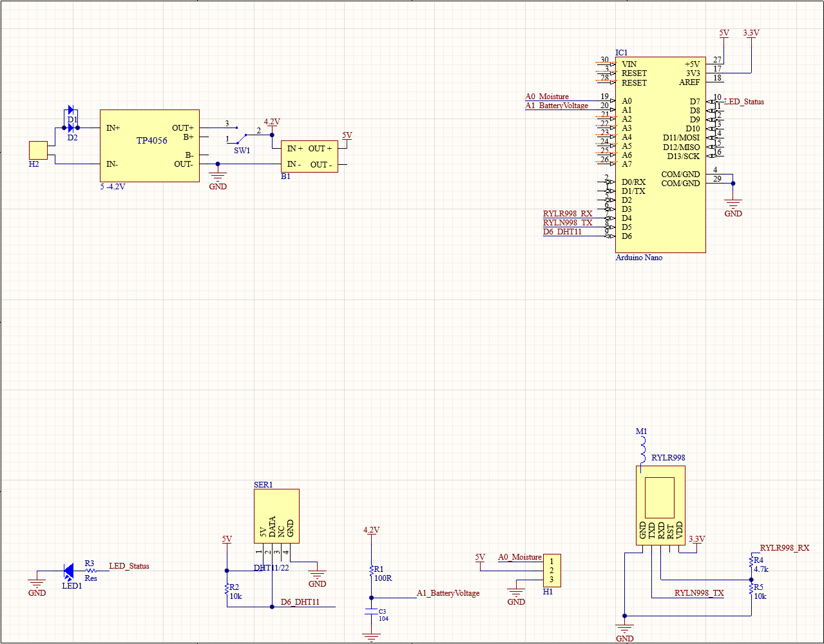Select the blue LED1 diode symbol
This screenshot has width=824, height=644.
tap(68, 571)
